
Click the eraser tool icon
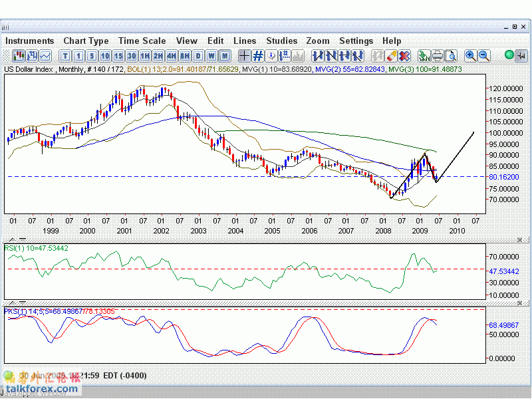(391, 56)
